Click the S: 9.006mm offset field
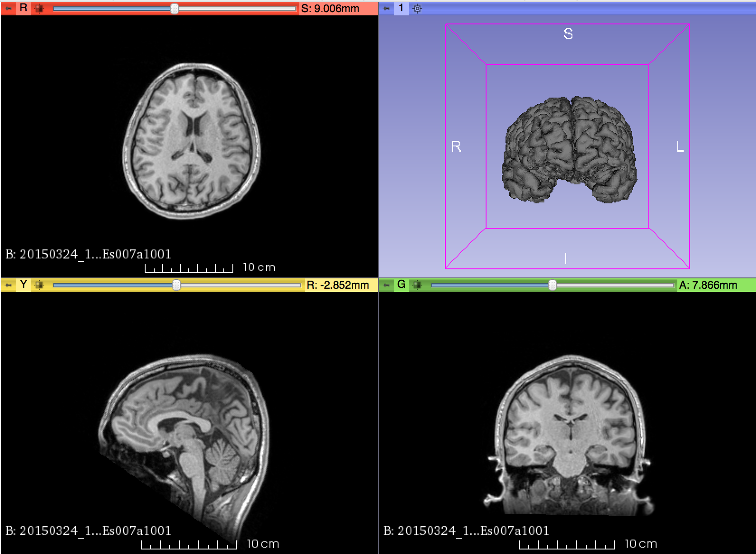Image resolution: width=756 pixels, height=554 pixels. [x=338, y=9]
